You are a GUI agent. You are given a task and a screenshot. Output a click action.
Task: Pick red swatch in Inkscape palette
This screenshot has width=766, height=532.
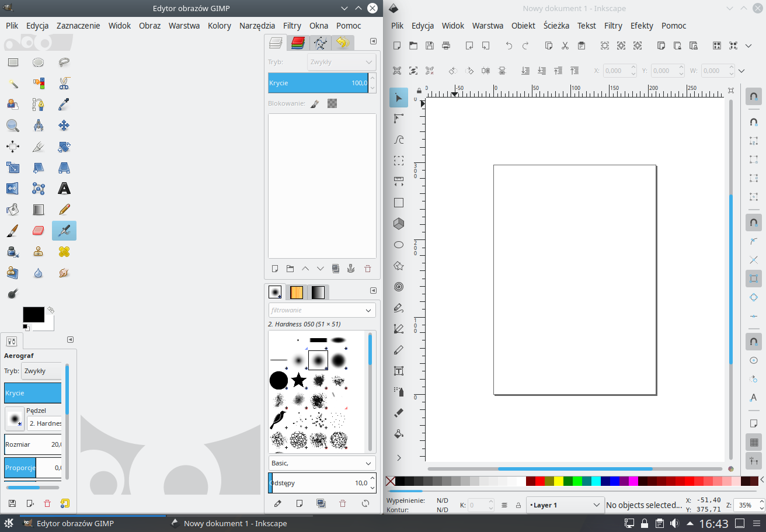pos(540,482)
